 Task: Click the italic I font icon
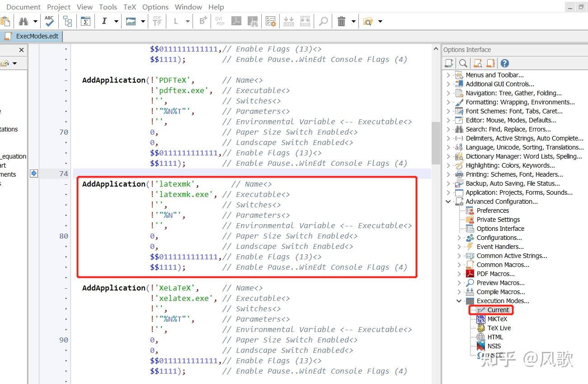(104, 21)
